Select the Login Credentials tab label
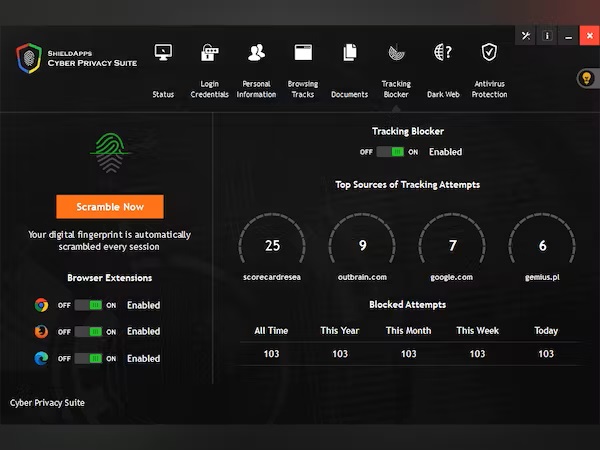 point(210,89)
